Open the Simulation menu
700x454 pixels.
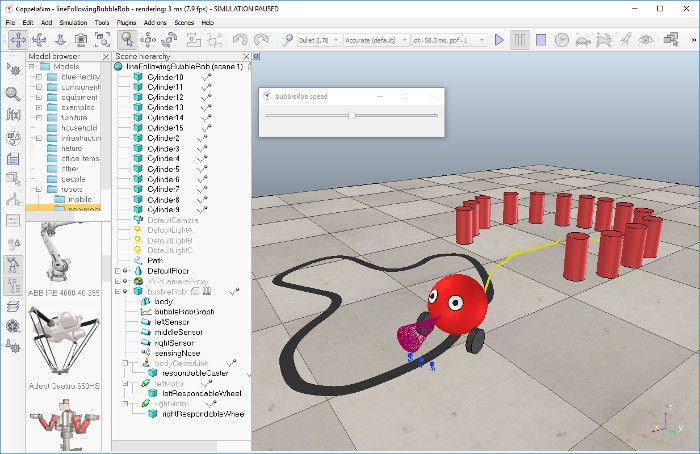pos(73,22)
